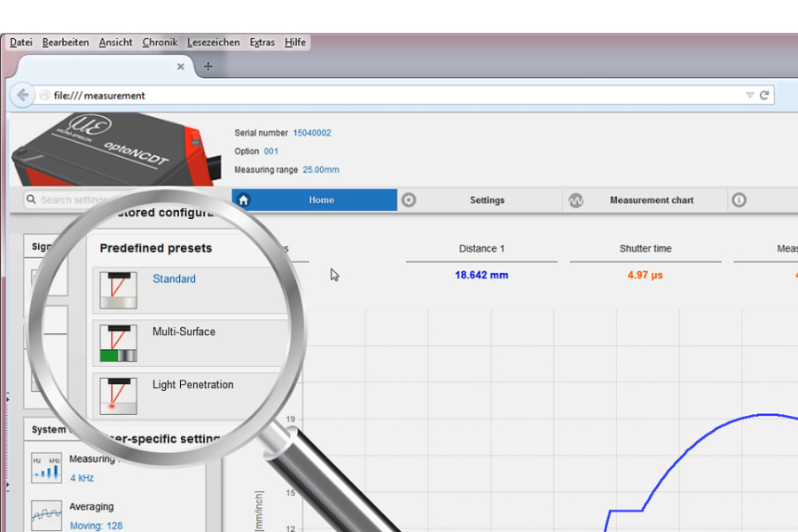Screen dimensions: 798x532
Task: Click the 4 kHz measuring rate link
Action: [x=82, y=478]
